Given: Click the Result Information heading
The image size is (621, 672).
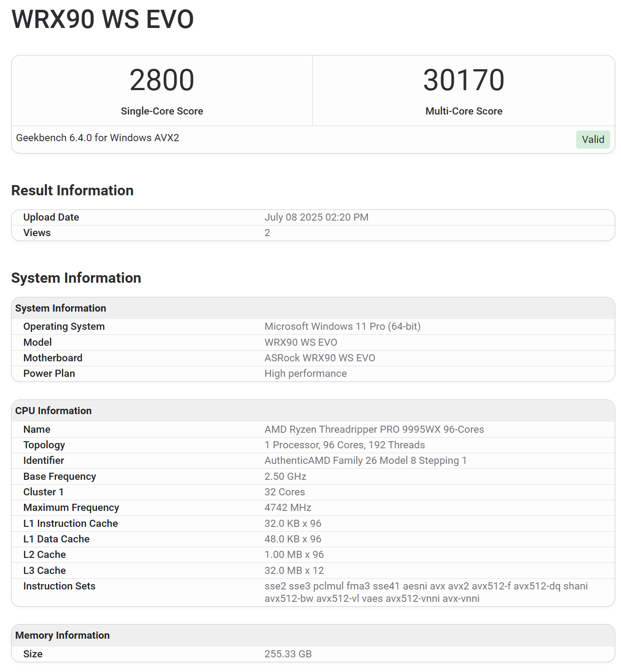Looking at the screenshot, I should point(72,190).
